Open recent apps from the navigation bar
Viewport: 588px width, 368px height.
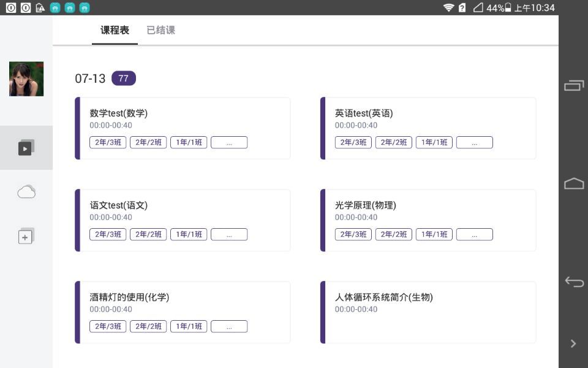click(x=573, y=84)
